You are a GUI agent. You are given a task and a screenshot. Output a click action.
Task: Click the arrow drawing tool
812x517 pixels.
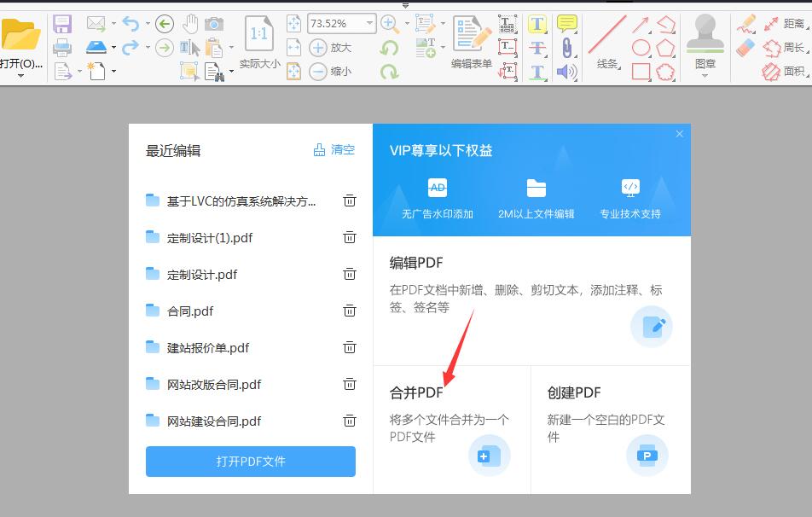coord(641,24)
